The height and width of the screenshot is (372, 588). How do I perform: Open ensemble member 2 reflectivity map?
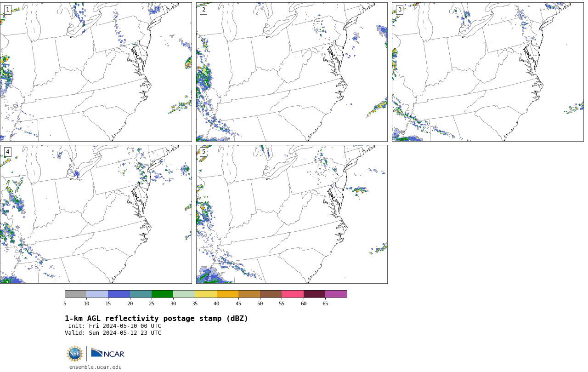tap(292, 72)
